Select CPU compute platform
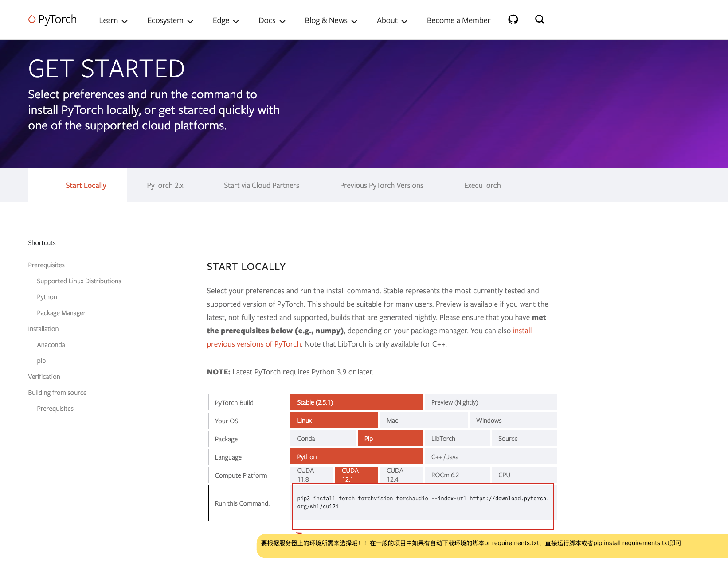This screenshot has height=565, width=728. [524, 475]
